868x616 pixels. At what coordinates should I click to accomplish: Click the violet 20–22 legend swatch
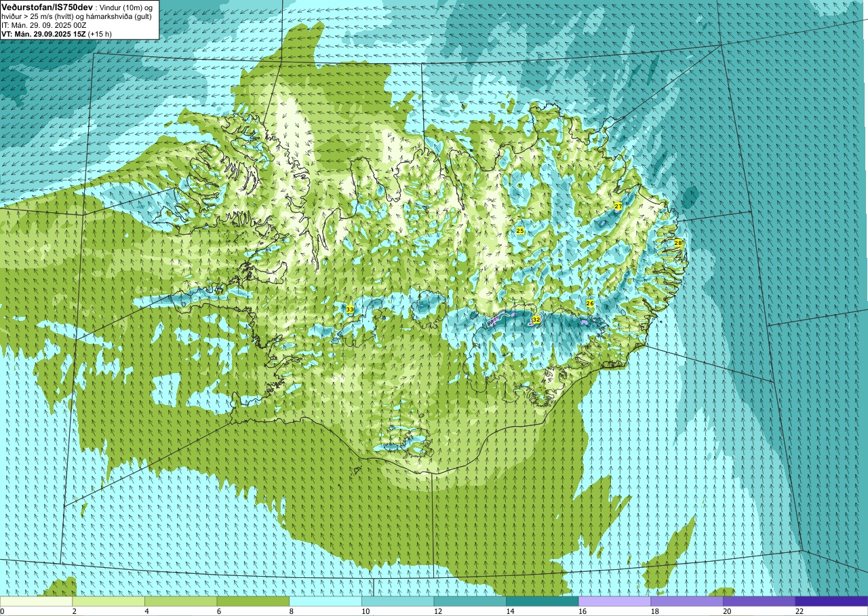tap(759, 601)
